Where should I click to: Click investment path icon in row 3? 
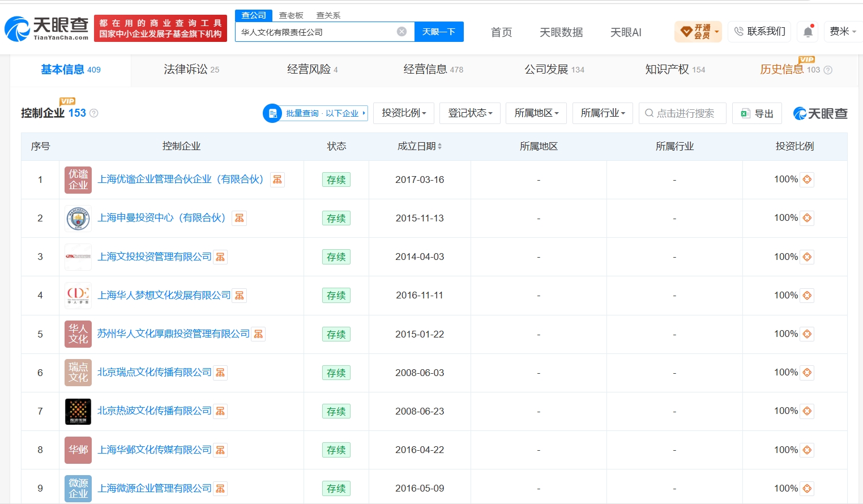pyautogui.click(x=807, y=257)
